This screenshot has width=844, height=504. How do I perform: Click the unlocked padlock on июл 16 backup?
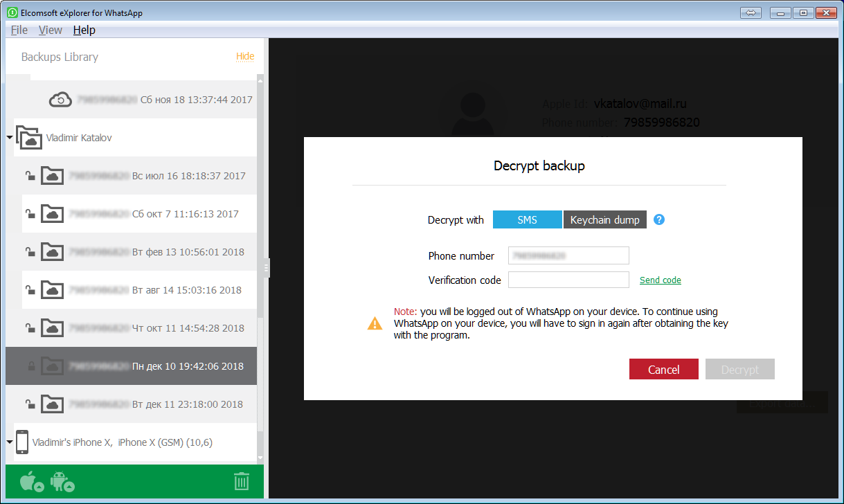click(30, 176)
